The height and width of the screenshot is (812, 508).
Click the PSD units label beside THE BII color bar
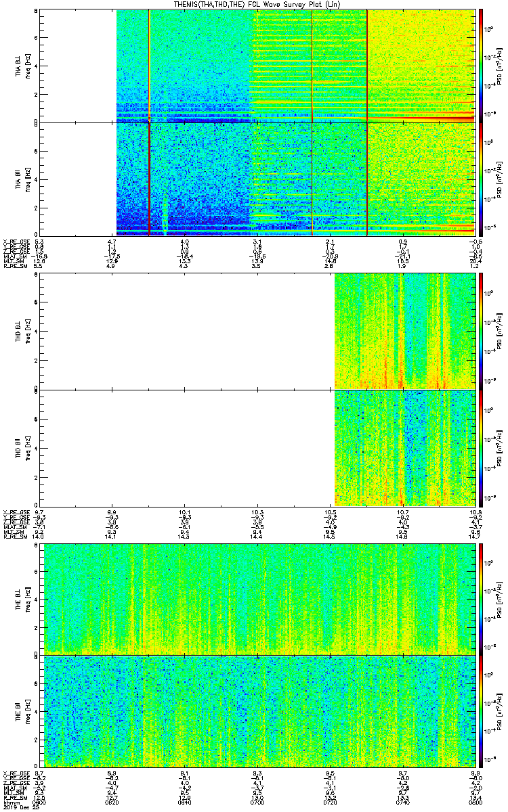499,710
